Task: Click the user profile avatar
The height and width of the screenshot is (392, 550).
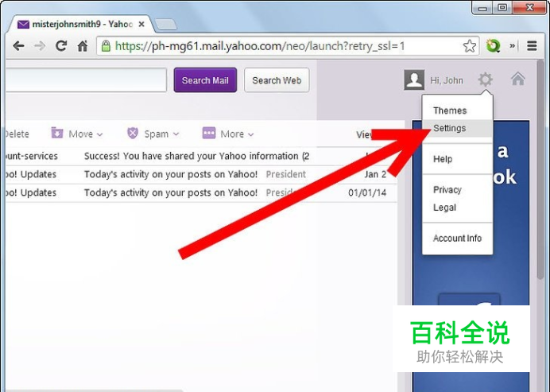Action: point(414,80)
